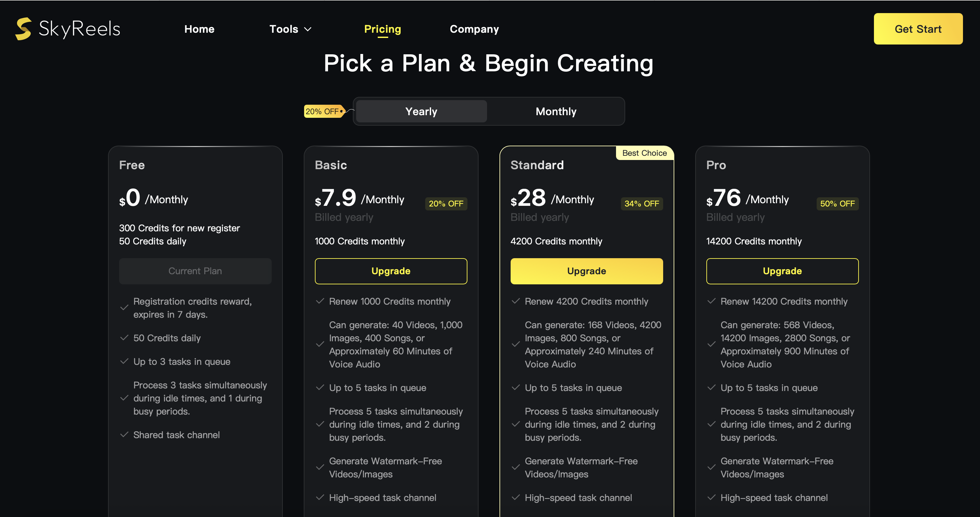
Task: Click checkmark beside Shared task channel
Action: 124,435
